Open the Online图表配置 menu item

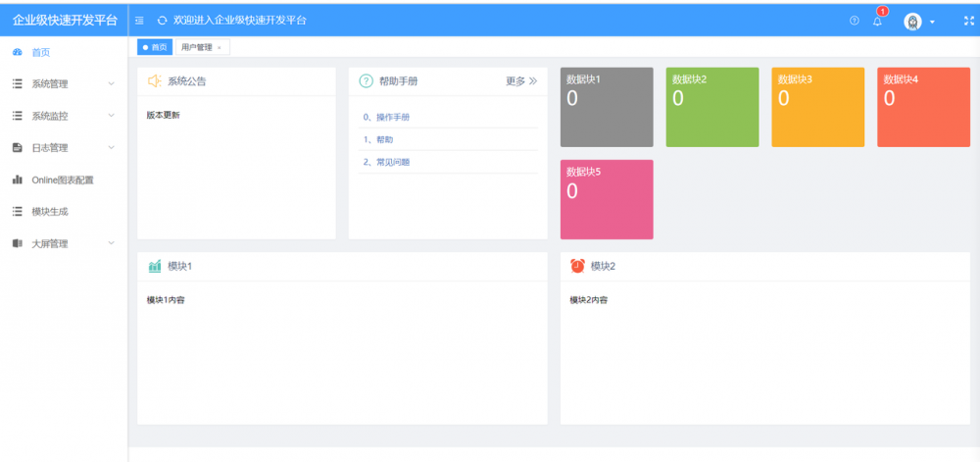64,180
